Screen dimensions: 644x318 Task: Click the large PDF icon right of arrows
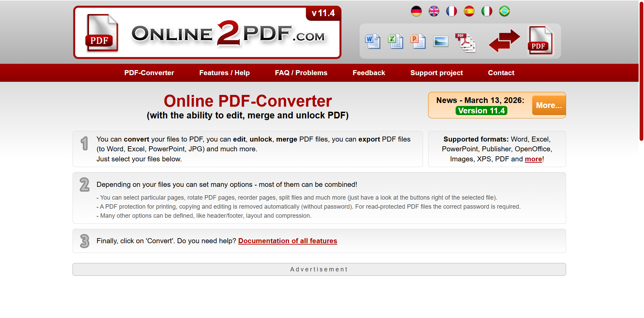click(x=541, y=40)
